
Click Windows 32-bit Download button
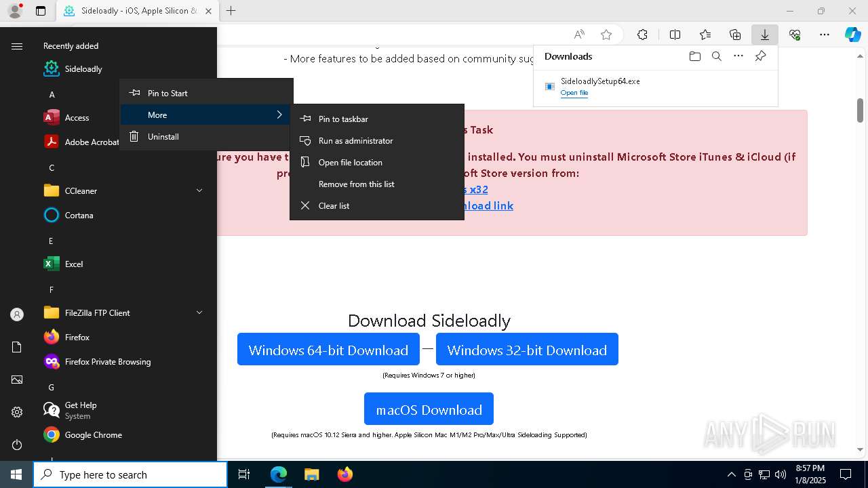click(527, 349)
